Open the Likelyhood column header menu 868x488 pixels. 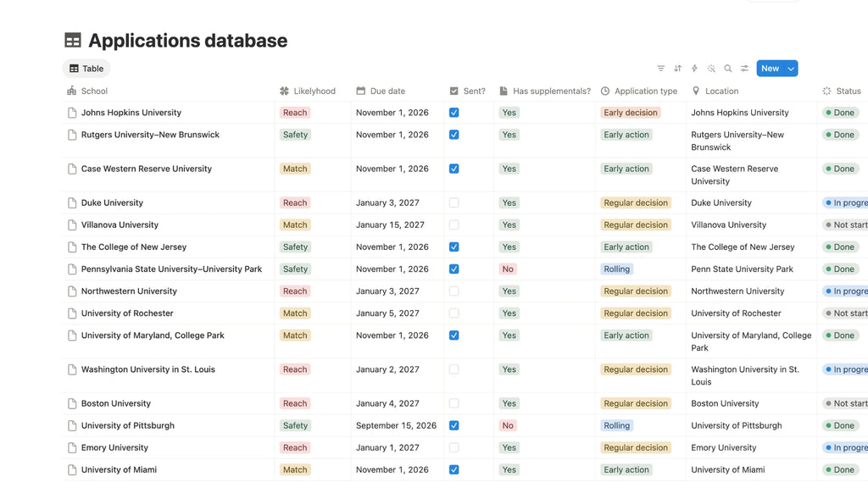[x=308, y=91]
